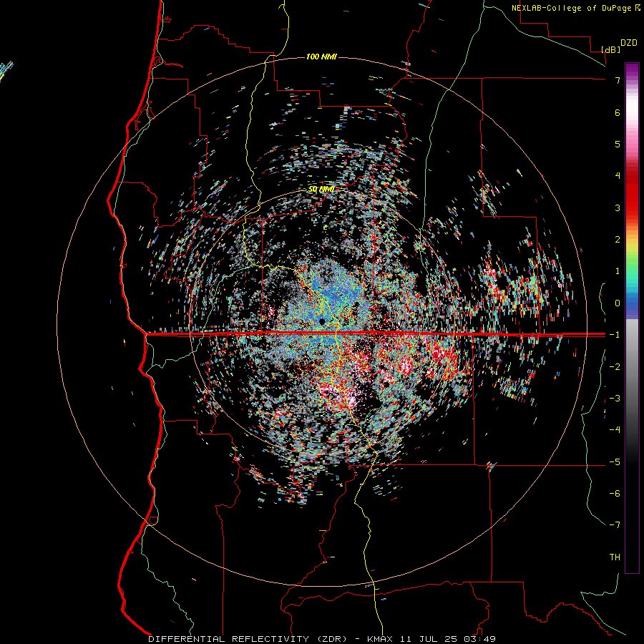Click the -4 value on the ZDR scale
This screenshot has height=644, width=644.
pos(615,430)
